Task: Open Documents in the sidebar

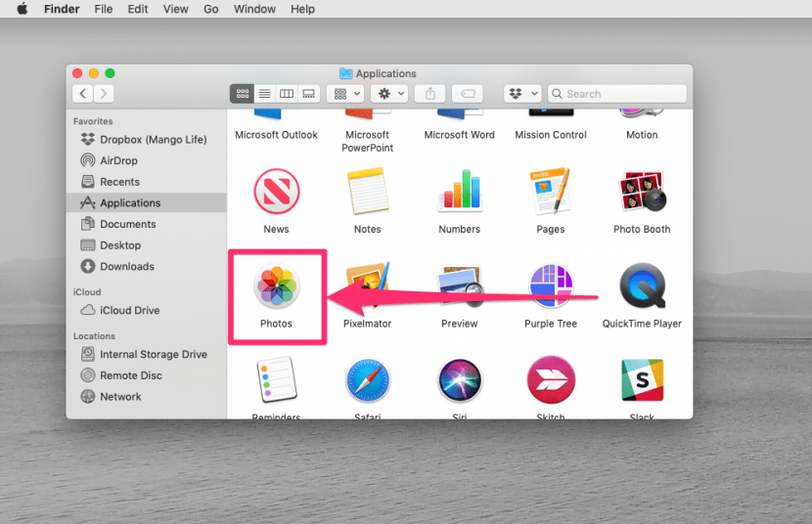Action: tap(146, 224)
